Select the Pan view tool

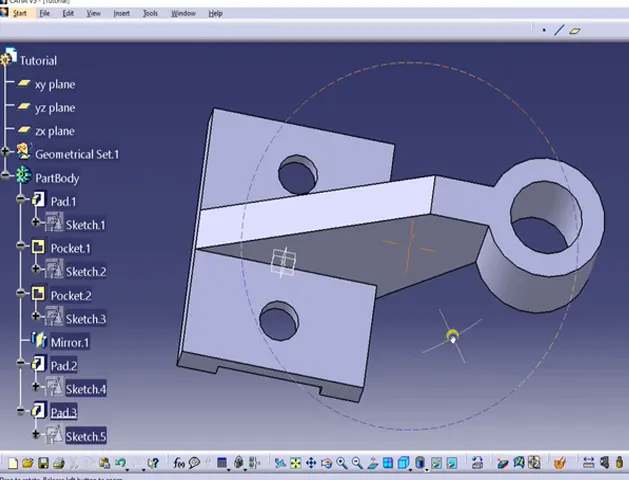[x=311, y=463]
